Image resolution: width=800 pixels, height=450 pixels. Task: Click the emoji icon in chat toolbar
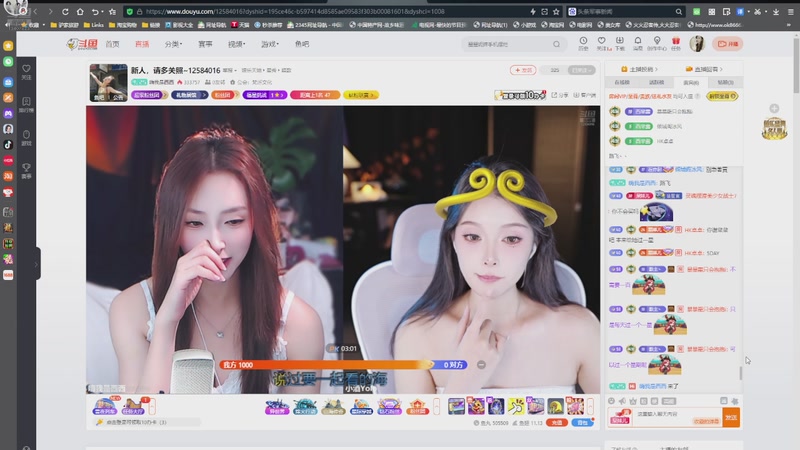click(611, 401)
